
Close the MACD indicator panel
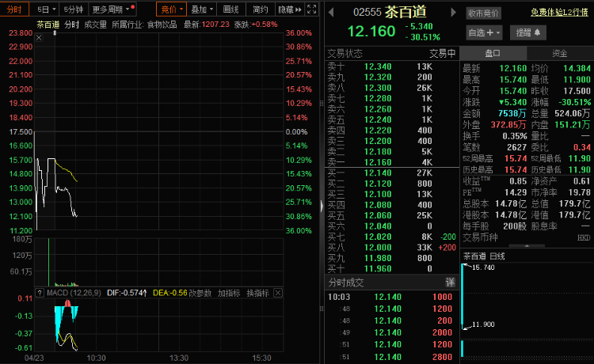278,293
